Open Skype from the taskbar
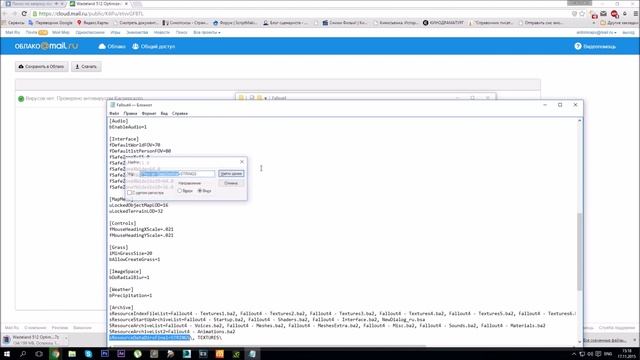The image size is (640, 360). coord(88,353)
